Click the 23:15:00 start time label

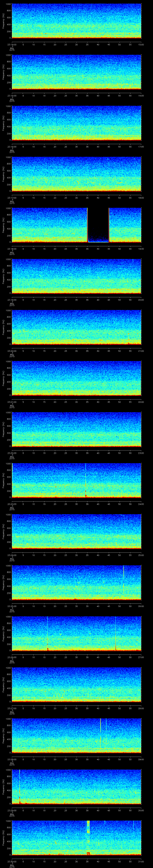12,96
